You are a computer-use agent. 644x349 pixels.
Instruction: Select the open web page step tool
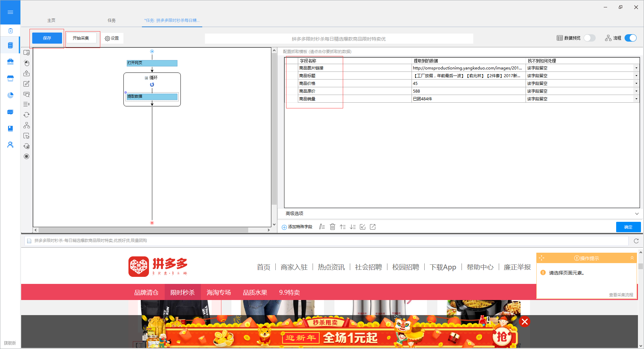point(26,53)
